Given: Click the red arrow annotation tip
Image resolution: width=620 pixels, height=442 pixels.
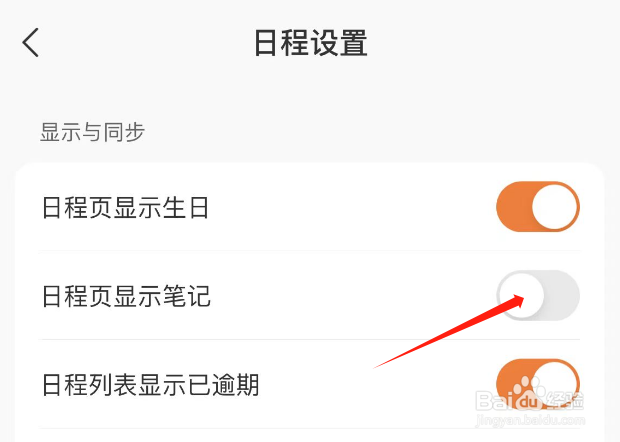Looking at the screenshot, I should tap(521, 297).
